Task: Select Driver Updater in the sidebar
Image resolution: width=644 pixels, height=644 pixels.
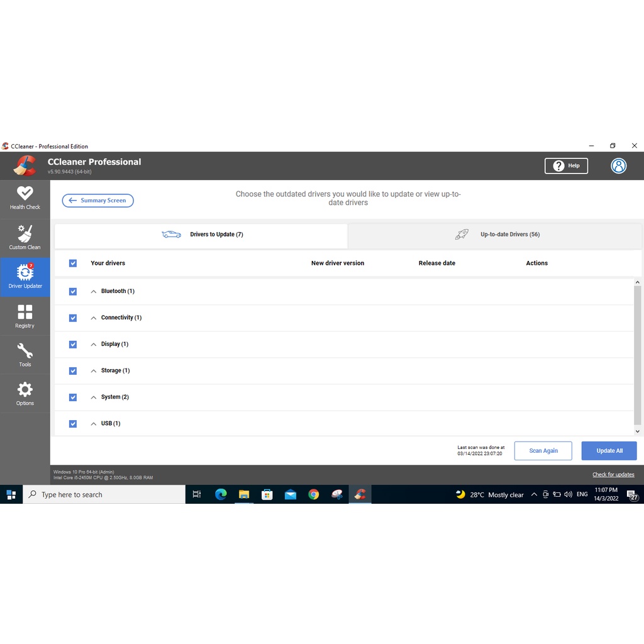Action: tap(25, 277)
